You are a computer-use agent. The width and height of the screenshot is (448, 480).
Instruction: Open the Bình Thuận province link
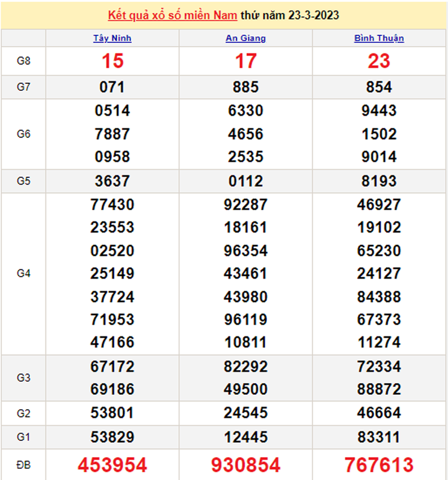(379, 38)
